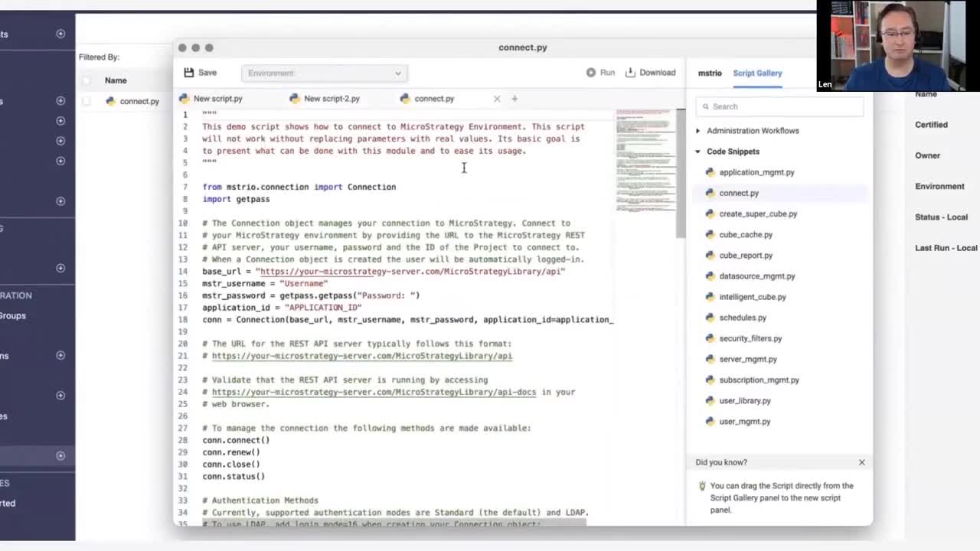Image resolution: width=980 pixels, height=551 pixels.
Task: Click the Download arrow icon
Action: (x=631, y=73)
